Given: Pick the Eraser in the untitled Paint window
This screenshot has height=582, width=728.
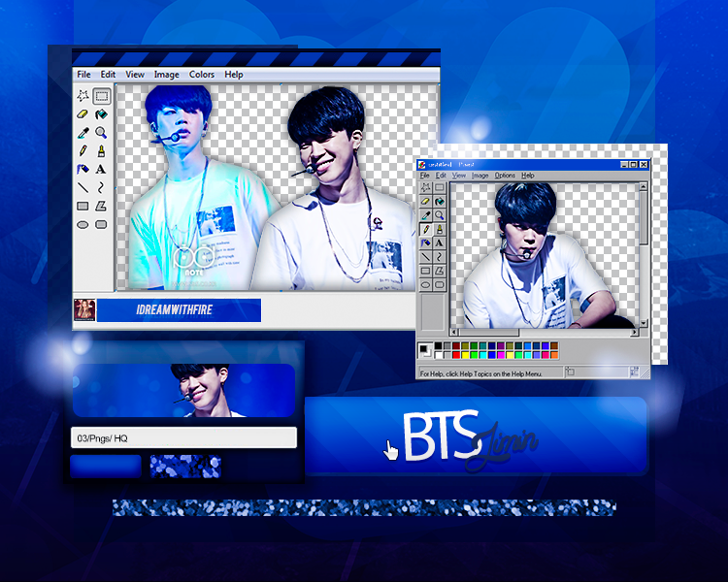Looking at the screenshot, I should (426, 202).
